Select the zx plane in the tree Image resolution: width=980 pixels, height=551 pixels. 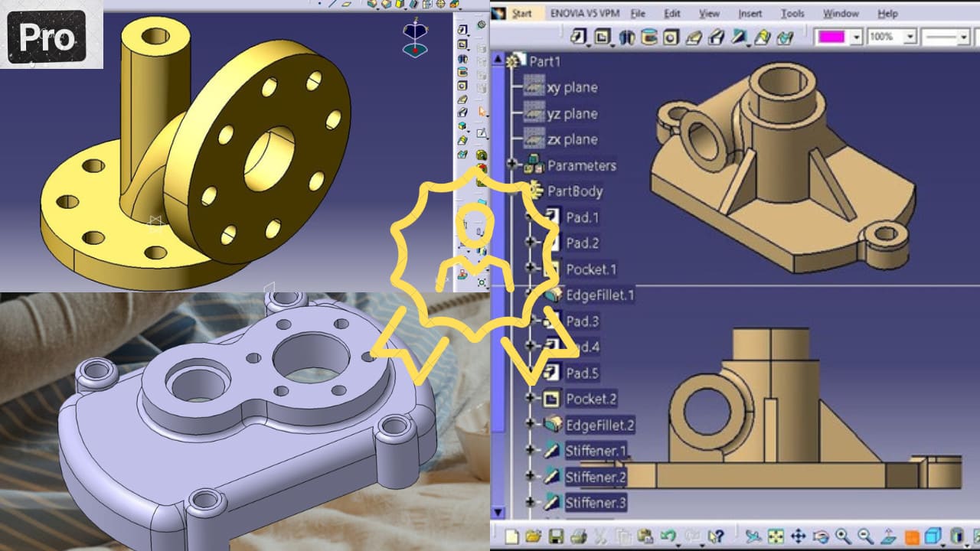[x=572, y=139]
